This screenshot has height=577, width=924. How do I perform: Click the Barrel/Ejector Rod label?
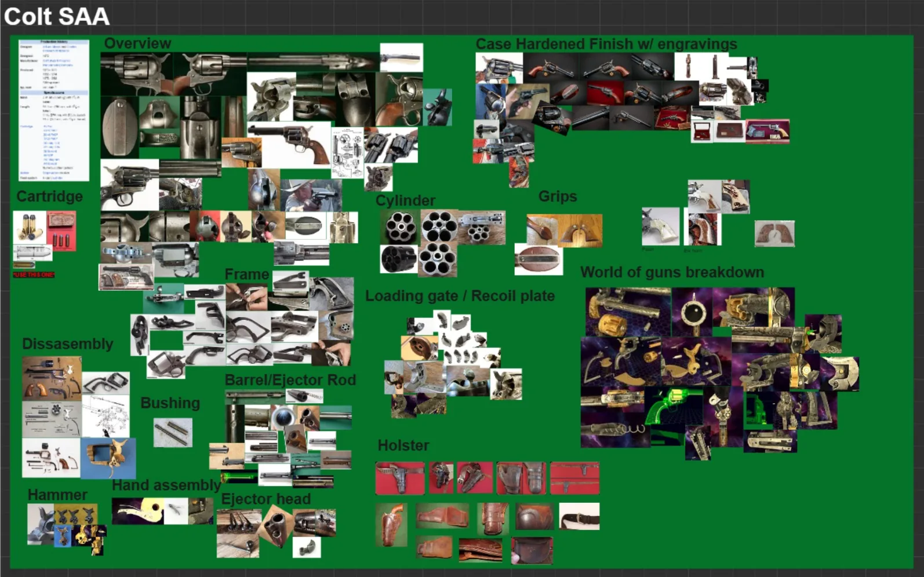(x=290, y=380)
